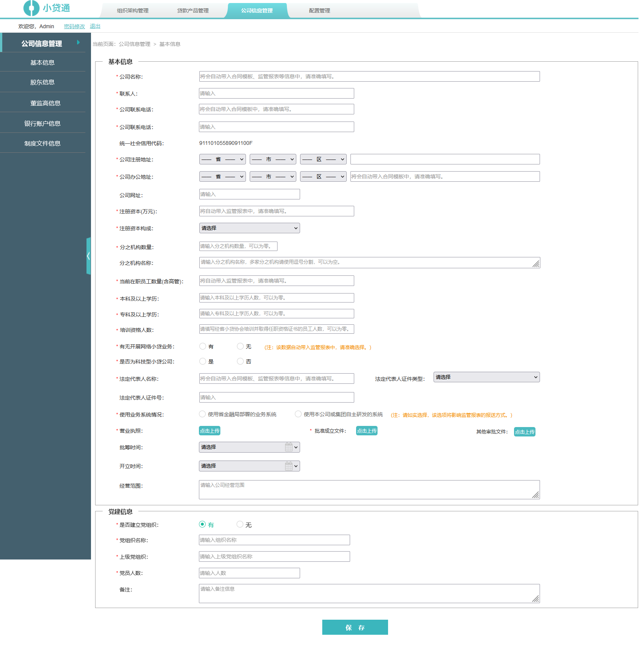Click 公司办公地址 detailed address field
The image size is (640, 672).
[x=445, y=176]
